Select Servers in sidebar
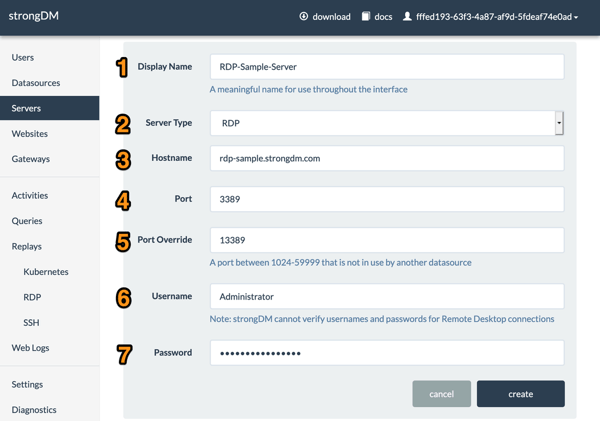This screenshot has width=600, height=421. pos(50,108)
